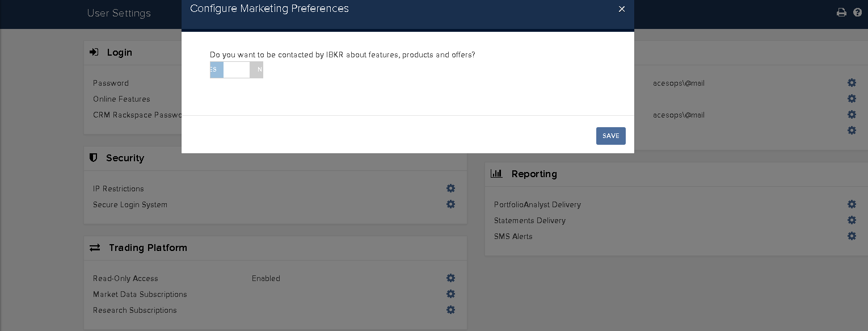Click the Security section shield icon
The image size is (868, 331).
(94, 158)
